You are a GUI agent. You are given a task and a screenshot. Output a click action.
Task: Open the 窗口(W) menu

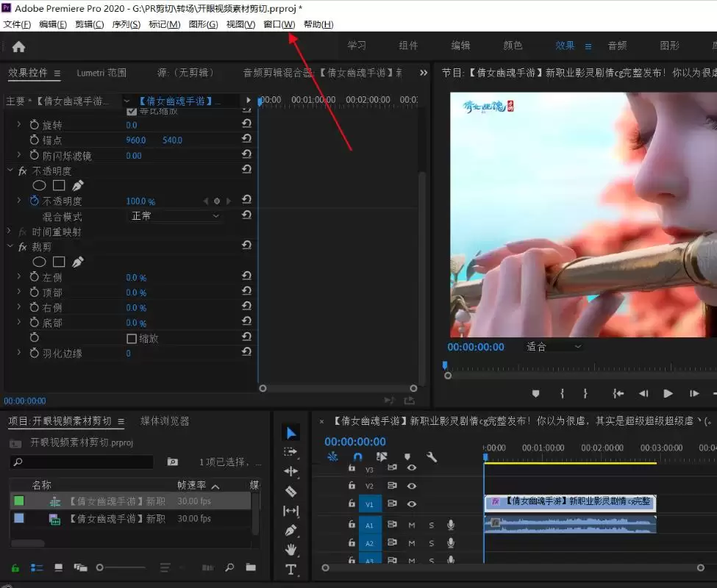pyautogui.click(x=279, y=24)
